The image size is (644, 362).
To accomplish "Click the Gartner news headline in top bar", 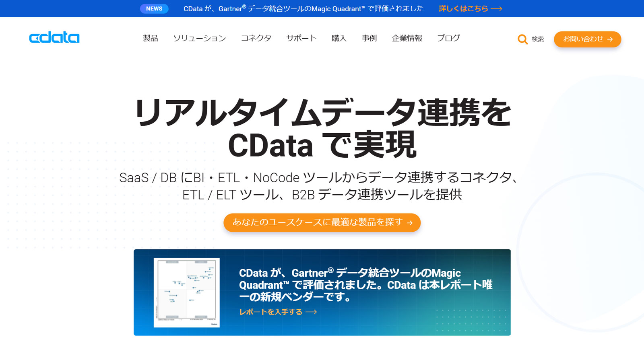I will (303, 8).
